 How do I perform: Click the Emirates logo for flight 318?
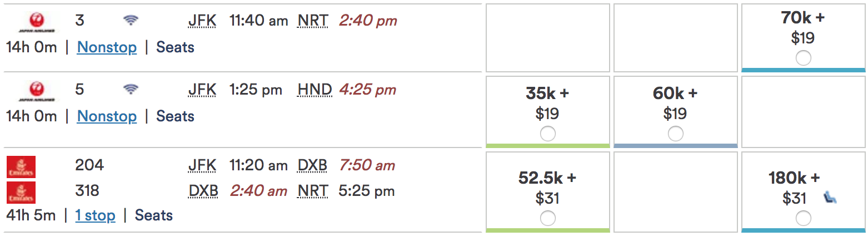pyautogui.click(x=21, y=192)
